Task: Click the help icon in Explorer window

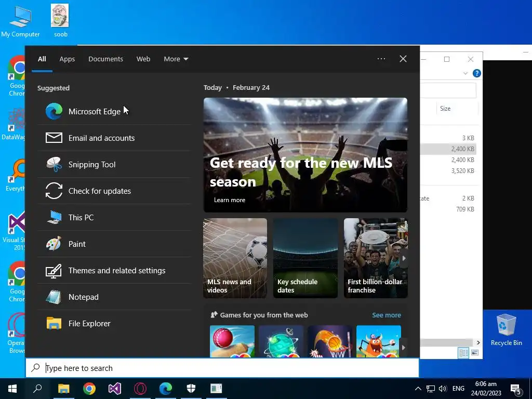Action: (477, 73)
